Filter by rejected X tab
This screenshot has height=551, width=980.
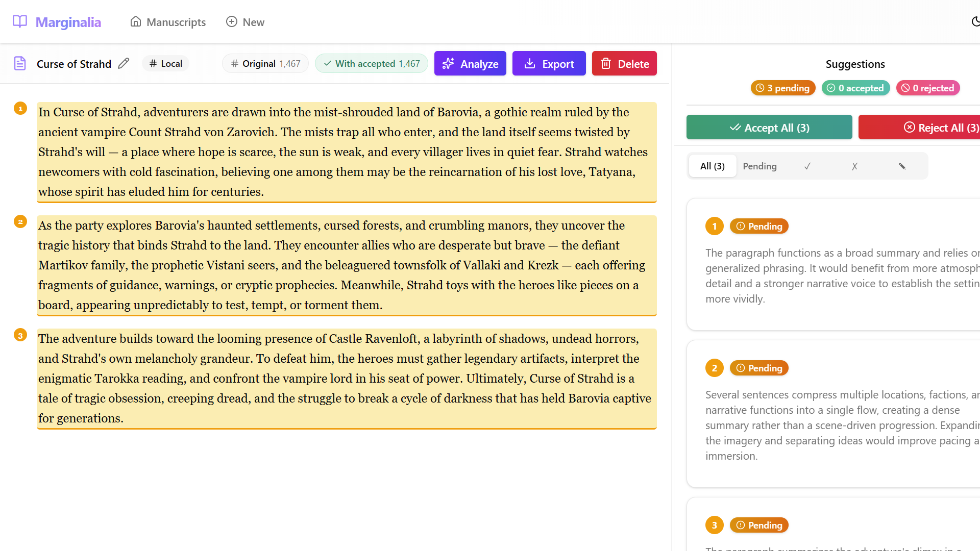click(854, 166)
